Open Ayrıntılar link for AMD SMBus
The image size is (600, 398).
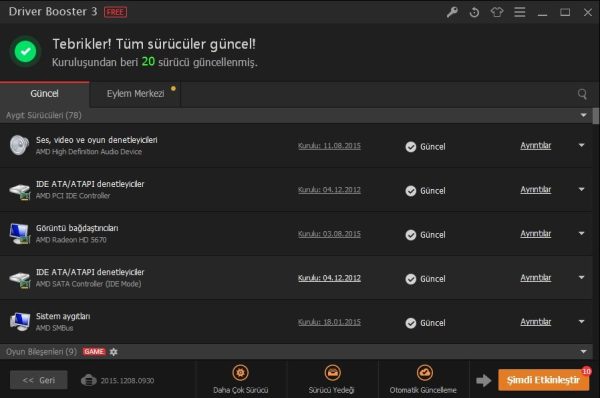point(536,322)
